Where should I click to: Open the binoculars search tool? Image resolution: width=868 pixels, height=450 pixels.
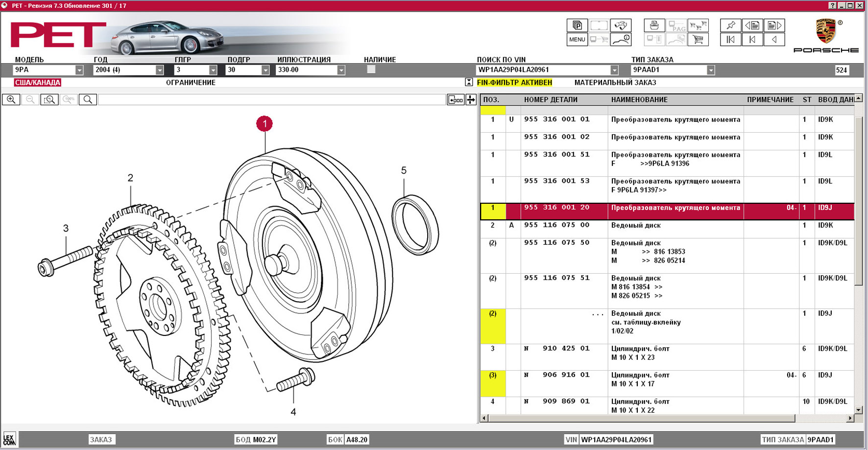tap(621, 25)
